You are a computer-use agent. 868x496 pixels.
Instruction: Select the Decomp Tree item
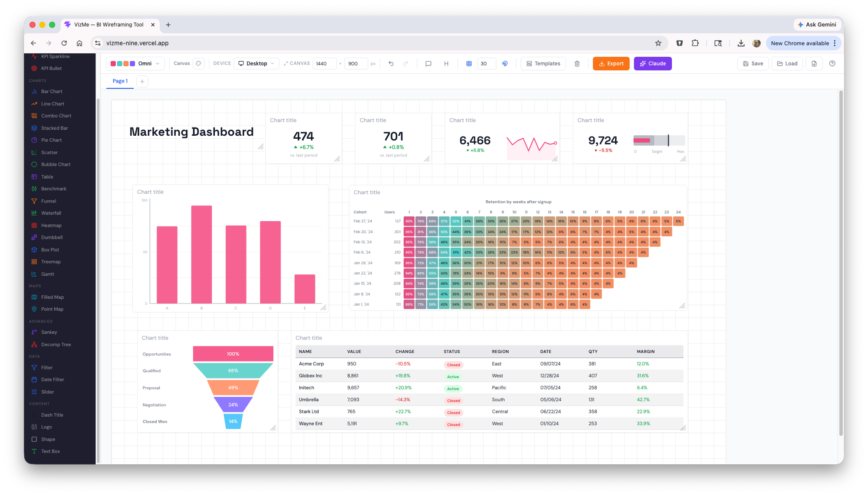(x=56, y=345)
